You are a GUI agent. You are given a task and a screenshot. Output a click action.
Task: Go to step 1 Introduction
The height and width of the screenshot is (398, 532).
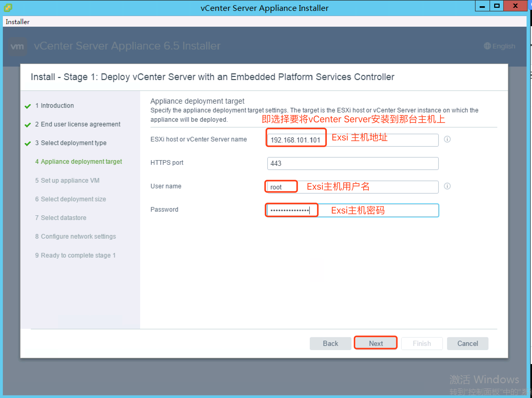point(55,105)
